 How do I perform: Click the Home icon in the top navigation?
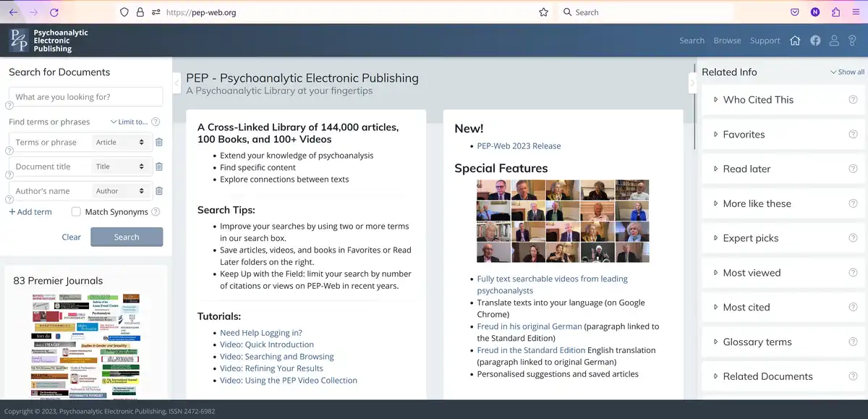[x=795, y=41]
